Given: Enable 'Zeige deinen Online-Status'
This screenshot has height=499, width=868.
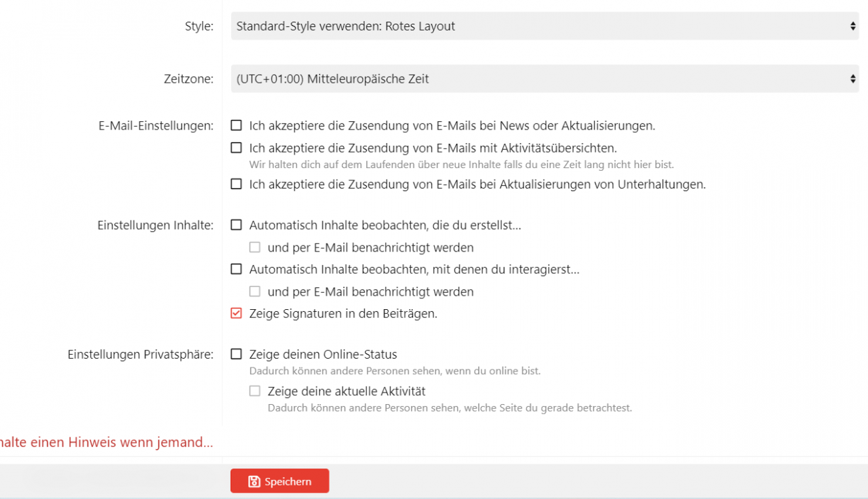Looking at the screenshot, I should [236, 354].
